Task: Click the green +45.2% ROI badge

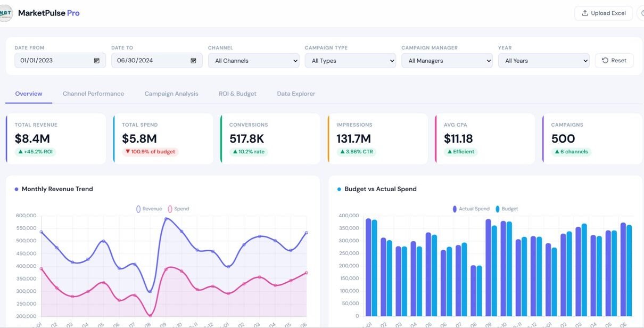Action: point(36,152)
